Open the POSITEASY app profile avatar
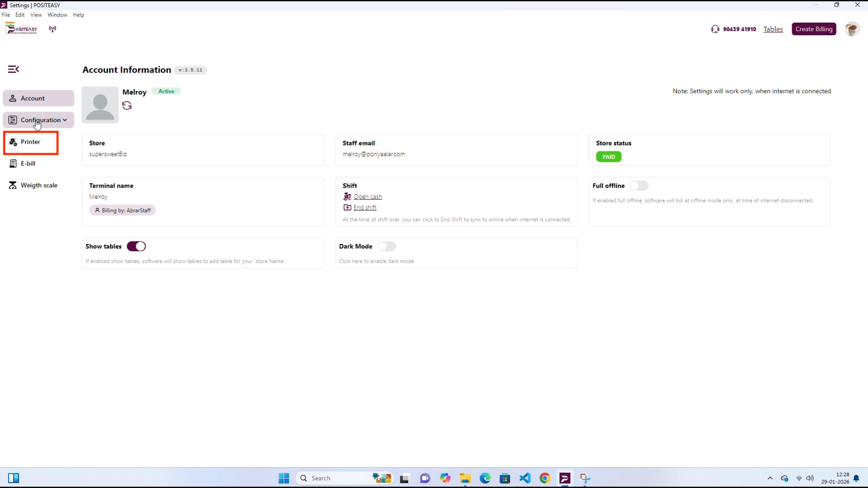This screenshot has height=488, width=868. pyautogui.click(x=853, y=28)
